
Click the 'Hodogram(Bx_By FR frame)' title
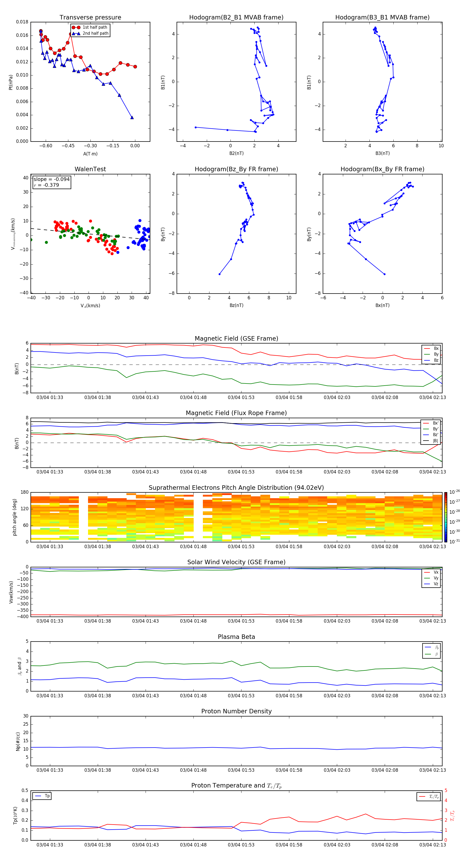382,169
